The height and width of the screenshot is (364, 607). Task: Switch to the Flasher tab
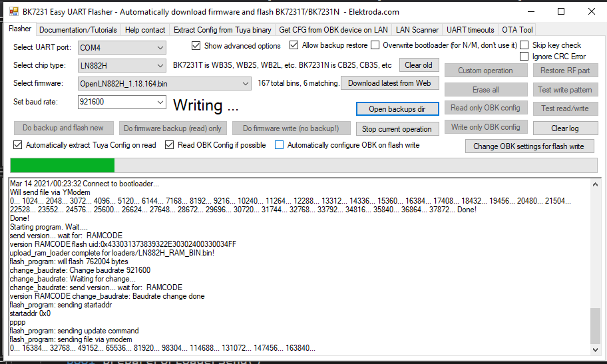[20, 29]
